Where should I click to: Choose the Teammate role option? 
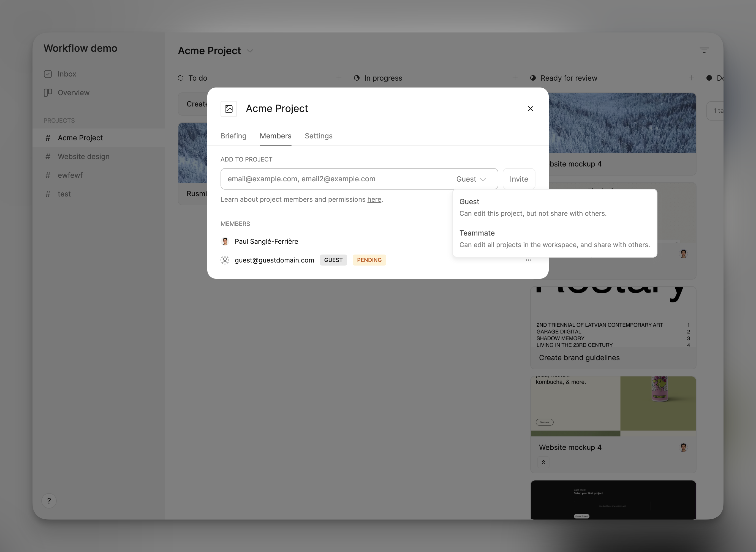pyautogui.click(x=554, y=239)
